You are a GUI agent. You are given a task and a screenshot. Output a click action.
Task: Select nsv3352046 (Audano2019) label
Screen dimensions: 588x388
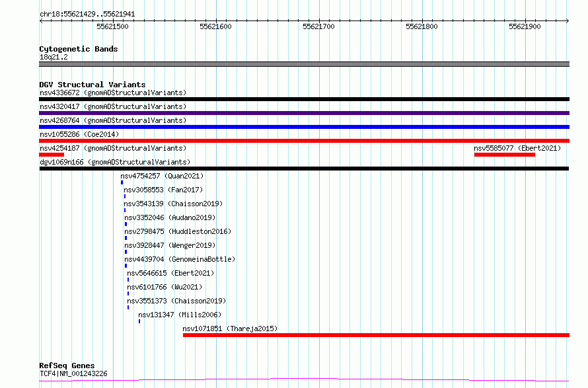[x=170, y=217]
